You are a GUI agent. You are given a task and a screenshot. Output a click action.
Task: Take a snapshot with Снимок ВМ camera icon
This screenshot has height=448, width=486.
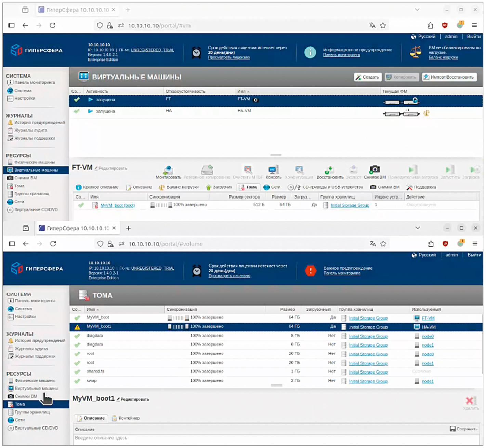[x=375, y=170]
